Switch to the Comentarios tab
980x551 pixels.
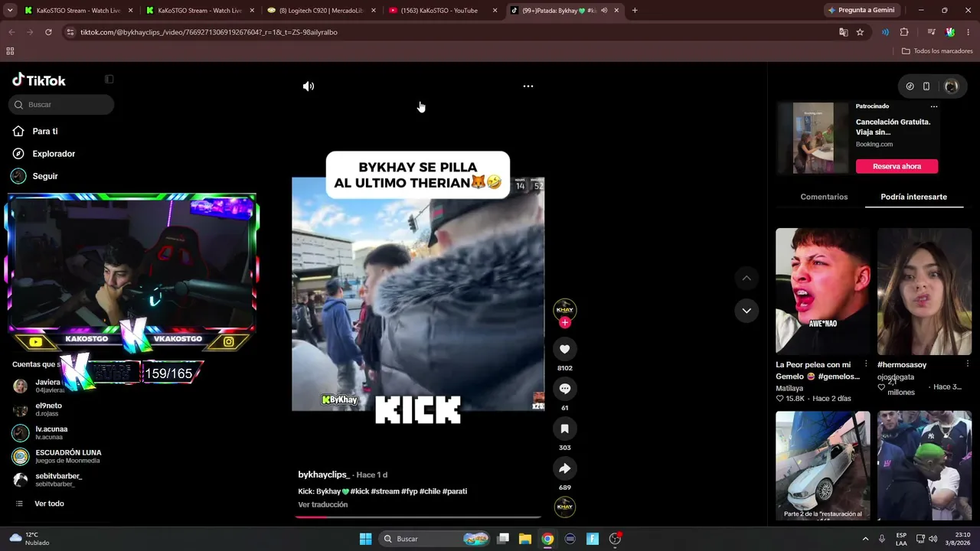824,197
